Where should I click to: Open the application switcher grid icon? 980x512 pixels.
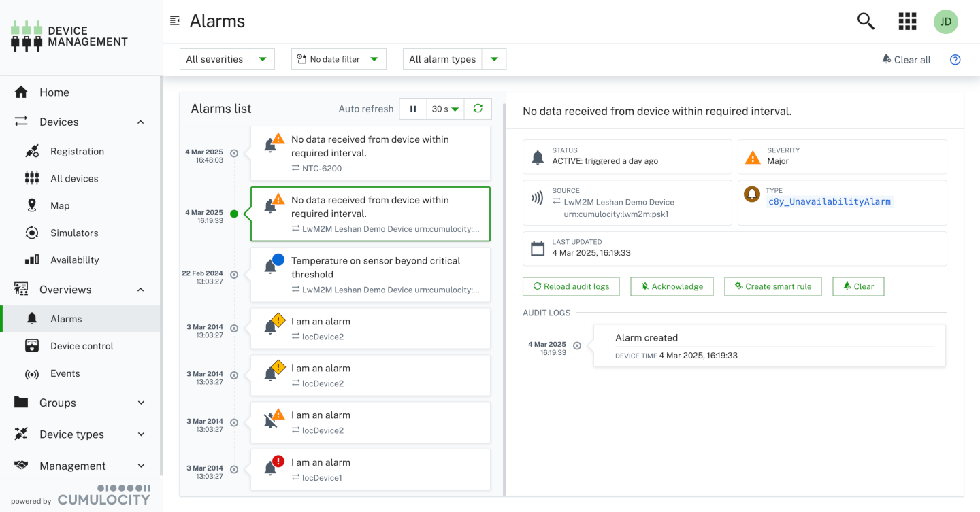pos(907,22)
